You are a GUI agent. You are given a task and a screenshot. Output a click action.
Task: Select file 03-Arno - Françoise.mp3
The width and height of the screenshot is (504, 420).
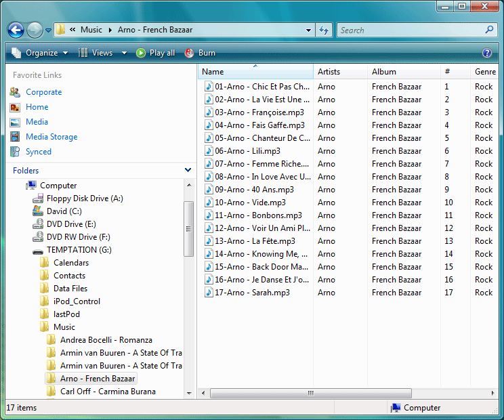coord(259,112)
